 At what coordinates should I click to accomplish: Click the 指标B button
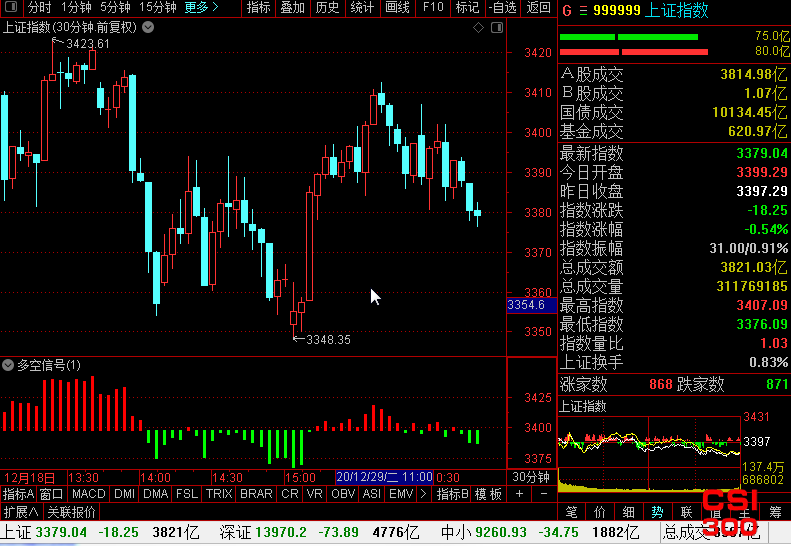[x=453, y=494]
